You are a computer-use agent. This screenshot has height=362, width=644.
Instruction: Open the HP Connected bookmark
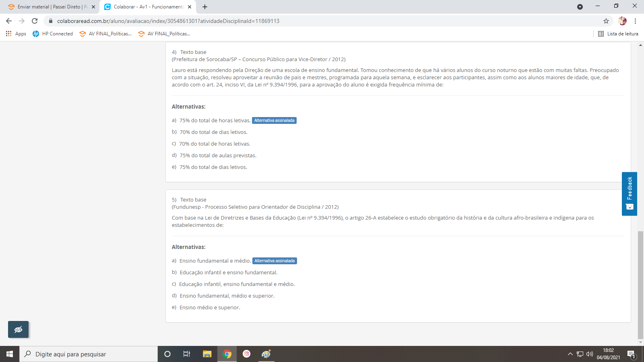[x=53, y=34]
